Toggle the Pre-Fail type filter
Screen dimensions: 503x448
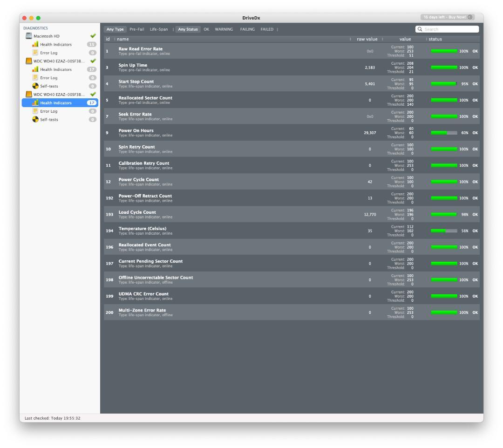pyautogui.click(x=136, y=29)
